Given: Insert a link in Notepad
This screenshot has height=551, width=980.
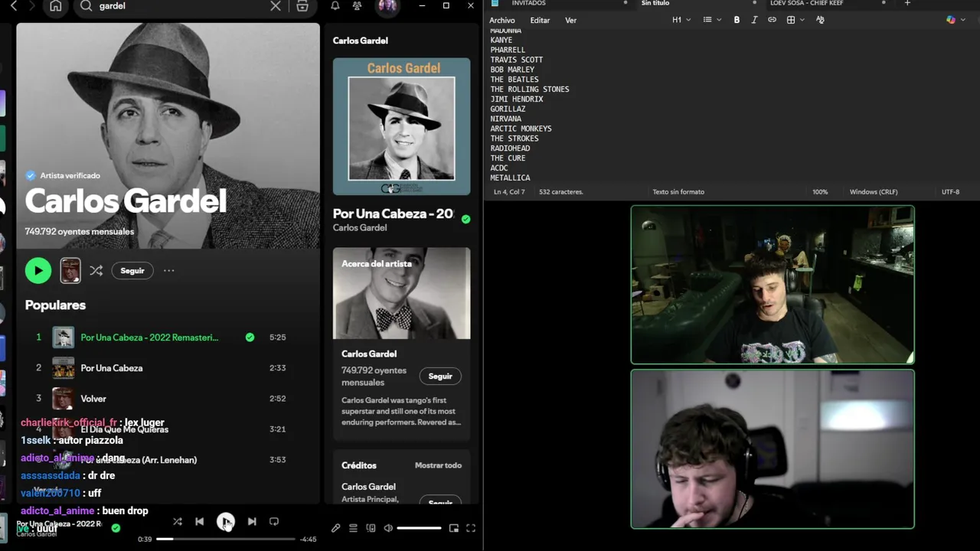Looking at the screenshot, I should pos(772,20).
